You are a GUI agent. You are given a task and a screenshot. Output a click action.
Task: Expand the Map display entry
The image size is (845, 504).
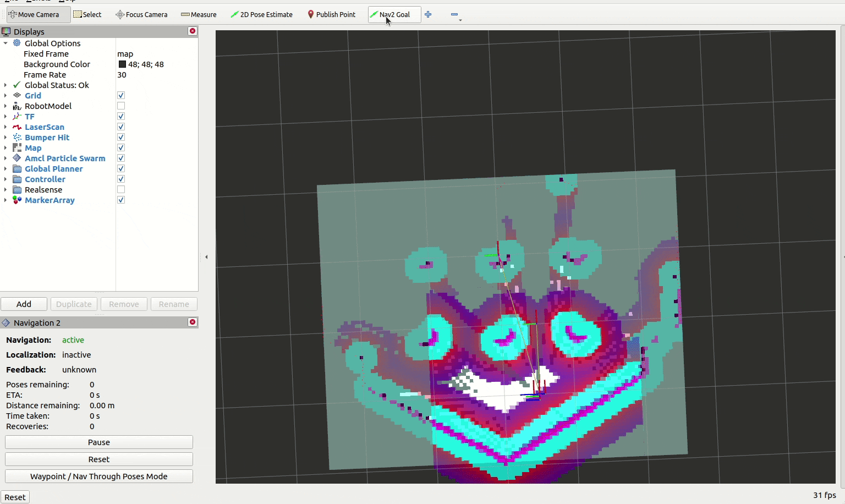tap(6, 148)
